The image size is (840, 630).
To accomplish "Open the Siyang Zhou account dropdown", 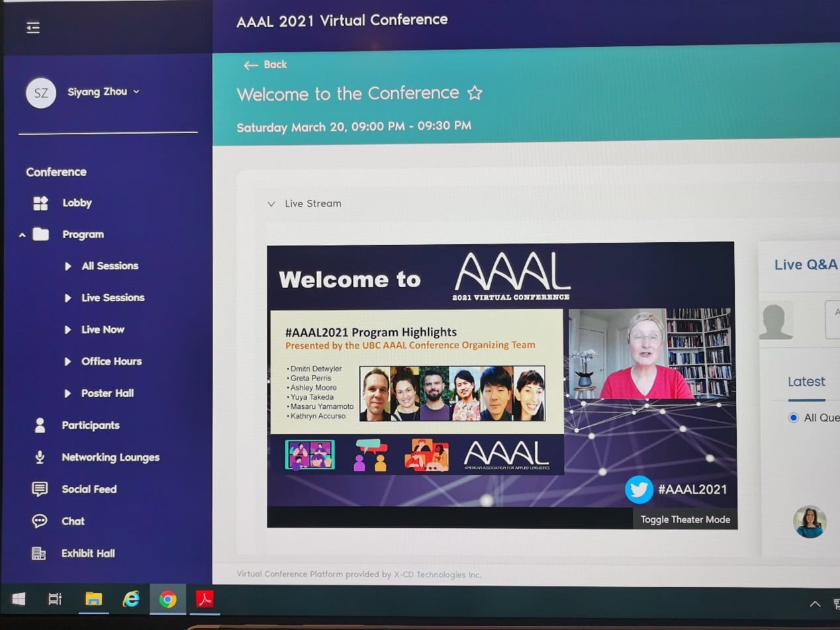I will pyautogui.click(x=103, y=92).
